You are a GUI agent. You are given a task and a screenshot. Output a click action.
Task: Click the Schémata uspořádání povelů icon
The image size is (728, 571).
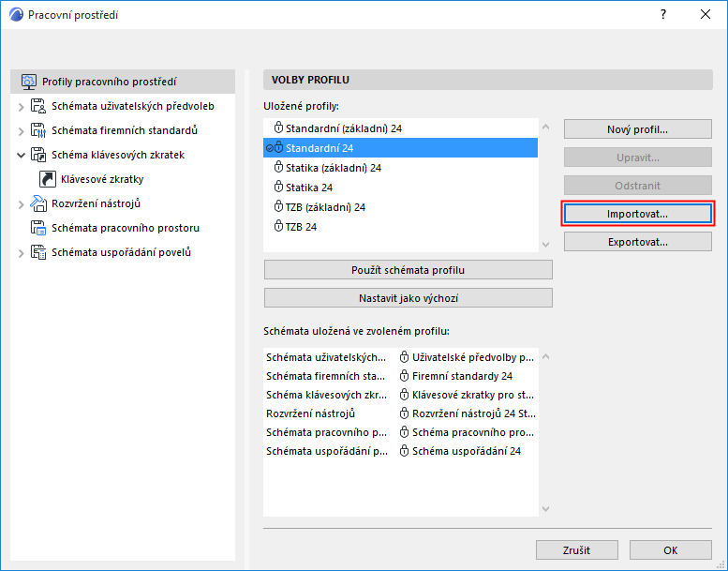click(x=38, y=252)
